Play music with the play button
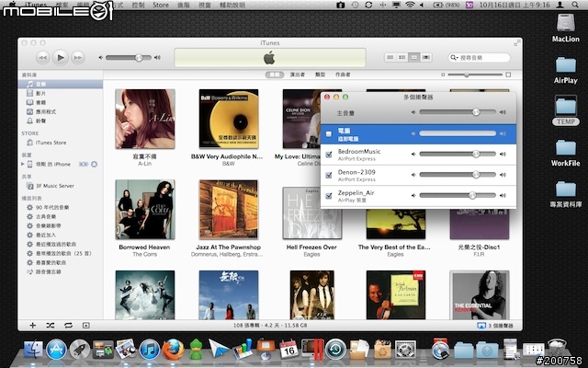The width and height of the screenshot is (588, 368). [60, 57]
